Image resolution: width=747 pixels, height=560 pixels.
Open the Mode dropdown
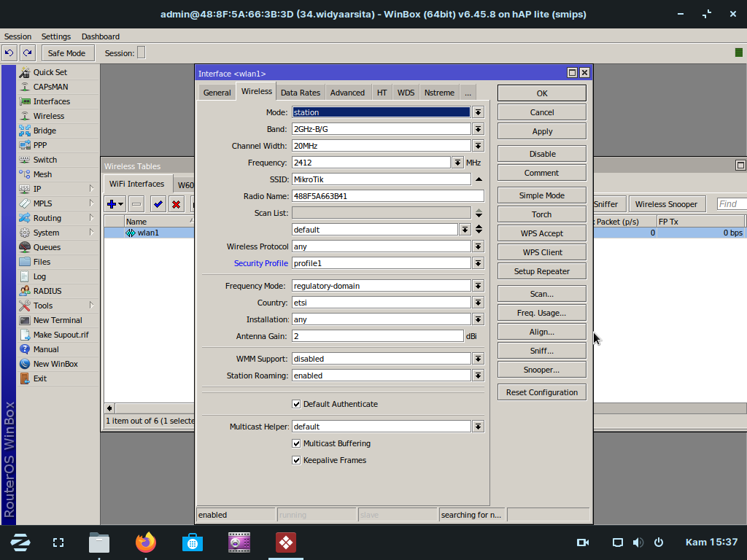pyautogui.click(x=478, y=112)
